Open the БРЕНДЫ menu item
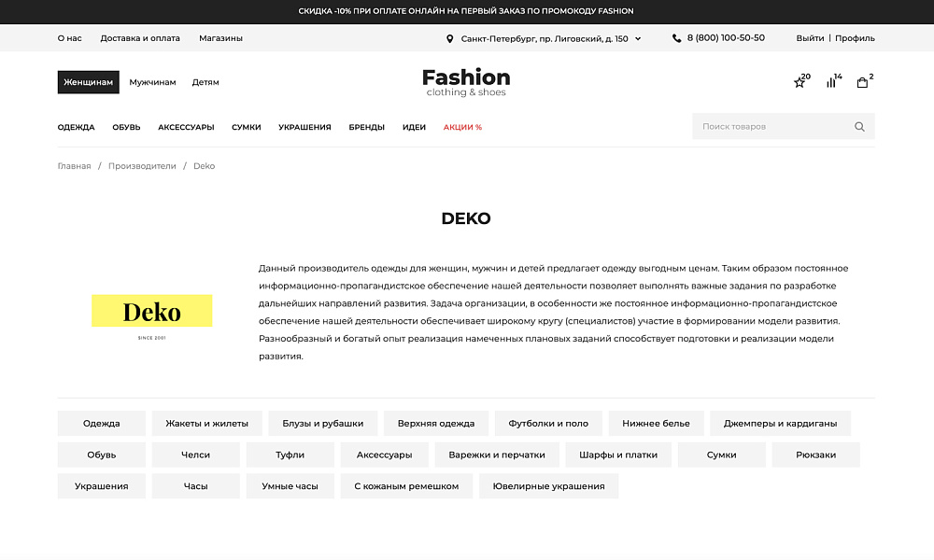Image resolution: width=934 pixels, height=560 pixels. pyautogui.click(x=366, y=127)
